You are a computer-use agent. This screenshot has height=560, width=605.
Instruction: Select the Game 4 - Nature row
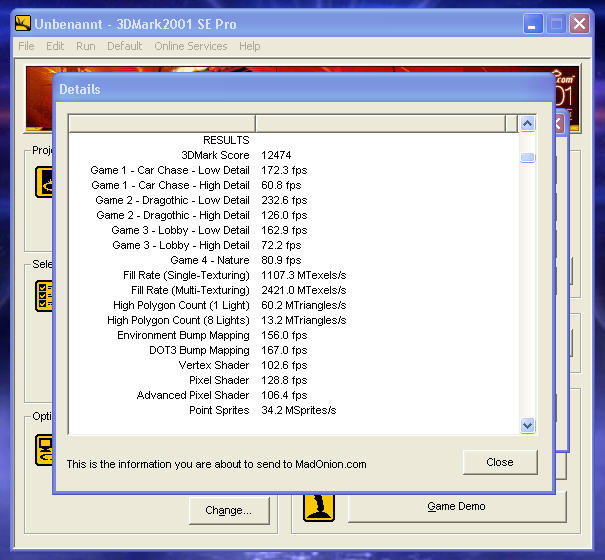pyautogui.click(x=294, y=260)
